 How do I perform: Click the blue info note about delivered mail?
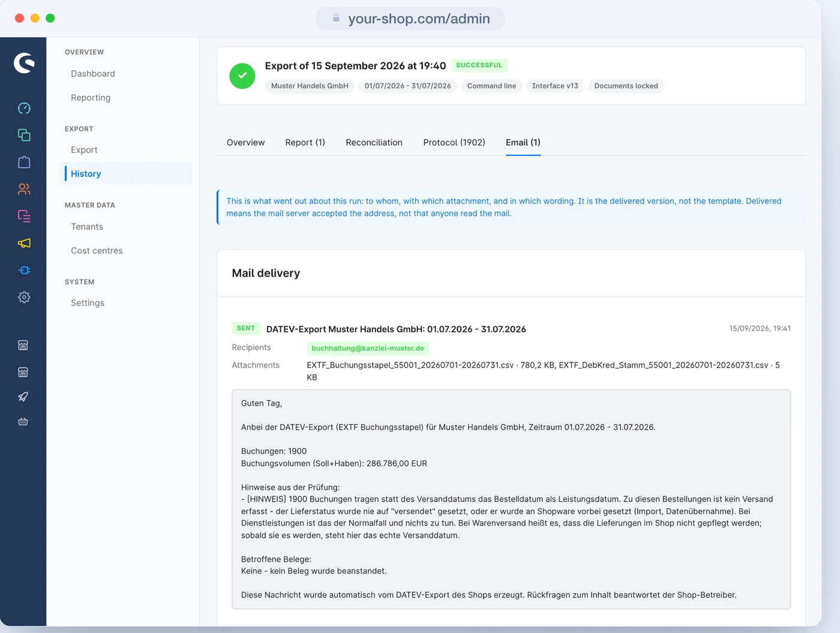click(x=511, y=207)
